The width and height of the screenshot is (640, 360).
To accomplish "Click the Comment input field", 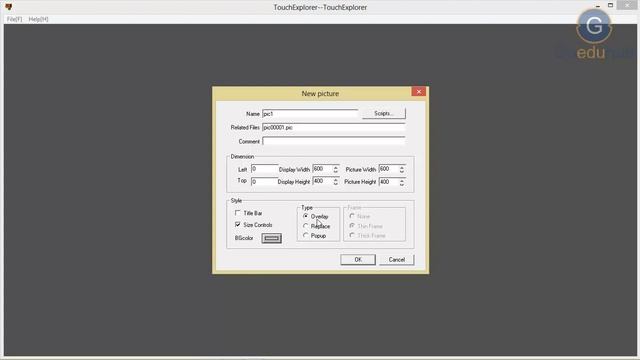I will click(333, 141).
